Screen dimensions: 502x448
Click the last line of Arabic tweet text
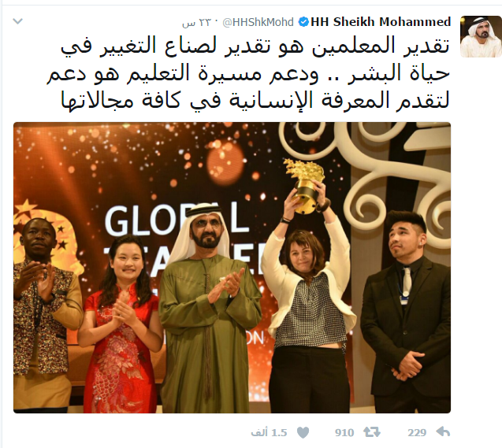pos(255,101)
